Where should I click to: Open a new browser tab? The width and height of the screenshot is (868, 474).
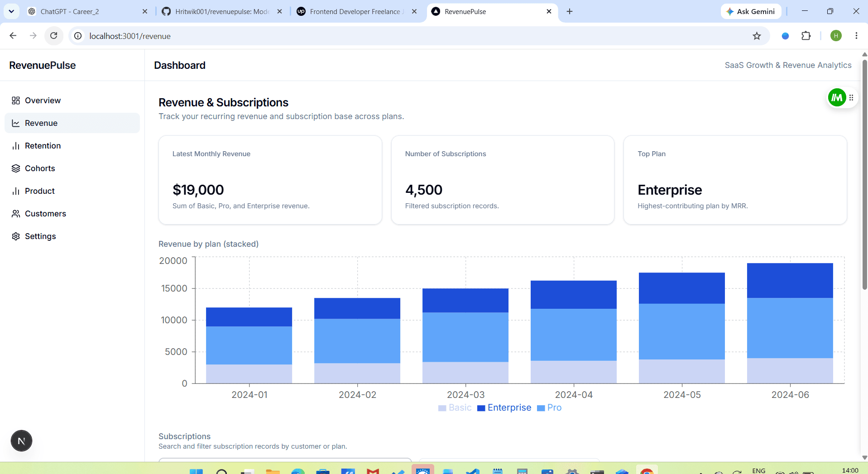point(570,12)
